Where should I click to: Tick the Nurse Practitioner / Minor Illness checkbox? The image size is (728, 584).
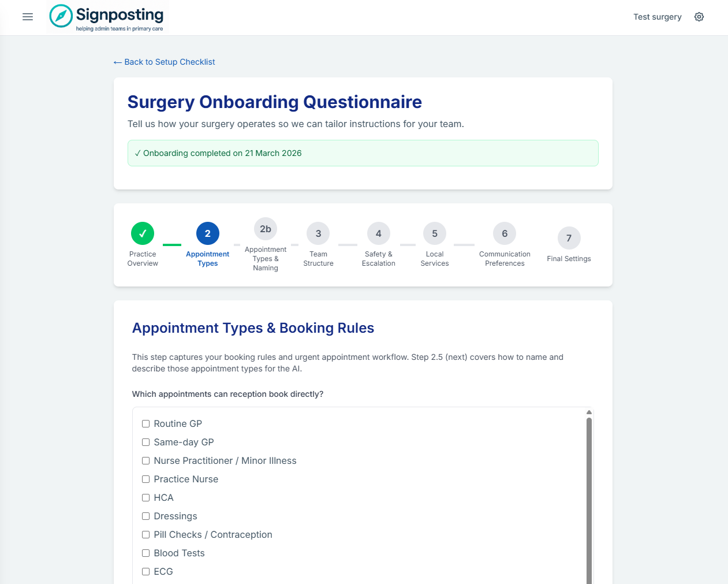click(x=145, y=460)
